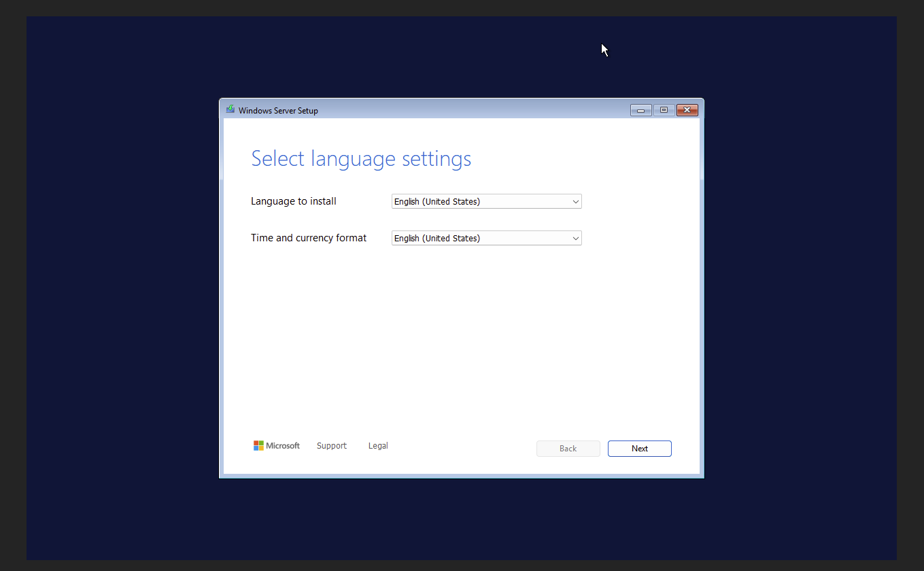Image resolution: width=924 pixels, height=571 pixels.
Task: Click the Support link
Action: click(331, 445)
